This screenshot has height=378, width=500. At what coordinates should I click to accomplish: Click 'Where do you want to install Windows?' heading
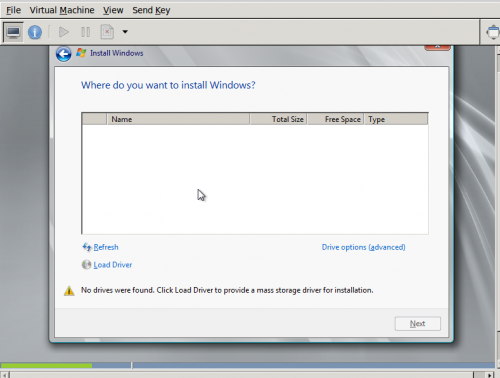(168, 85)
